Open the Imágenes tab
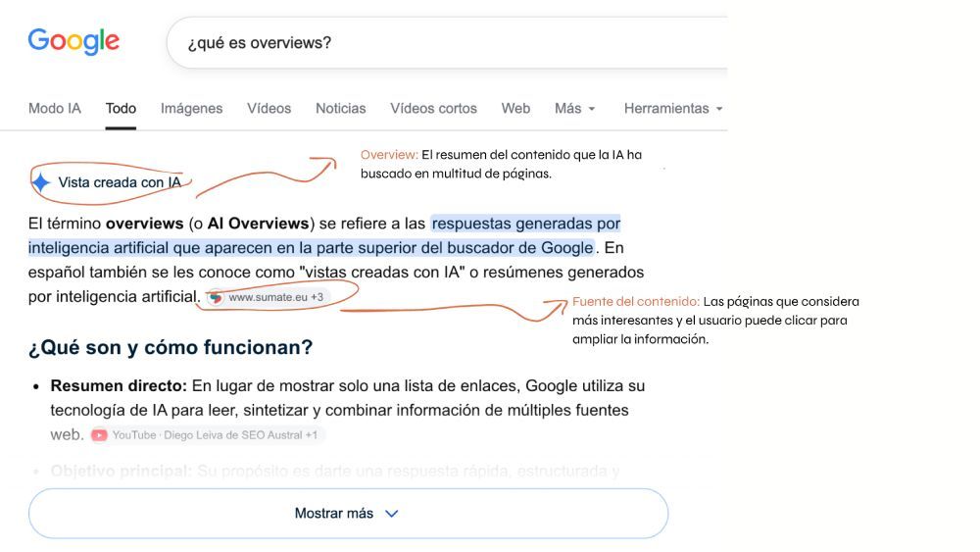The image size is (980, 552). 191,108
